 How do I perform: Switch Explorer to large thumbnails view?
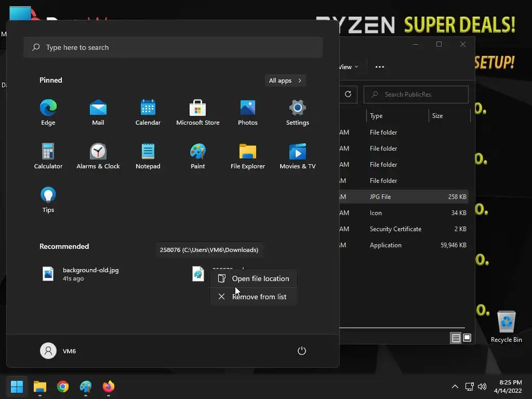[x=467, y=338]
